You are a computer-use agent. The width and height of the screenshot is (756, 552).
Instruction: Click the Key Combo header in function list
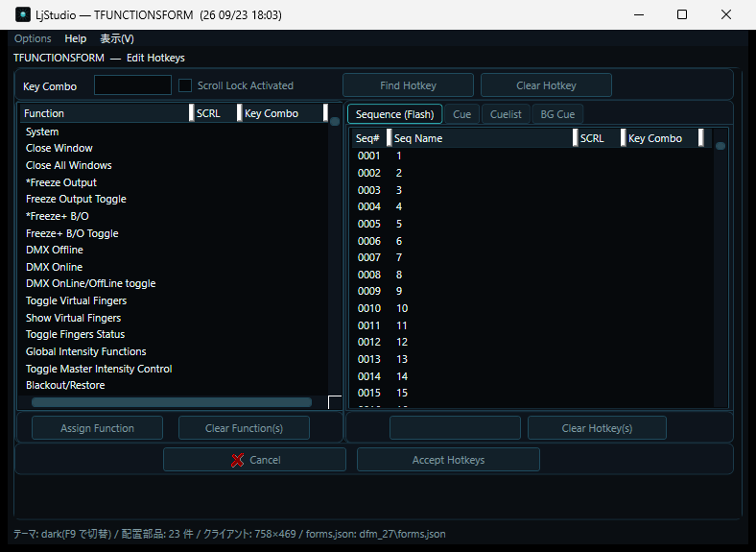(284, 113)
